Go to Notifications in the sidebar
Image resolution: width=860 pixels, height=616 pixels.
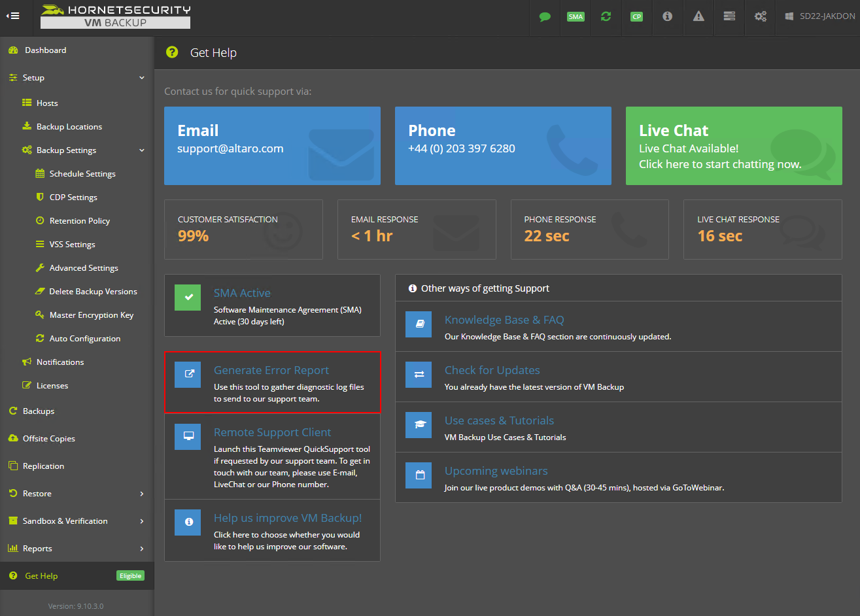[x=60, y=362]
